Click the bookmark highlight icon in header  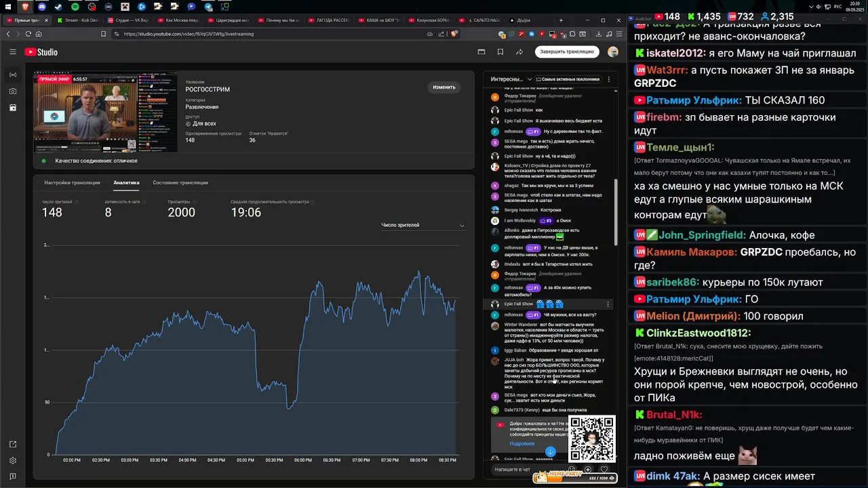[500, 52]
